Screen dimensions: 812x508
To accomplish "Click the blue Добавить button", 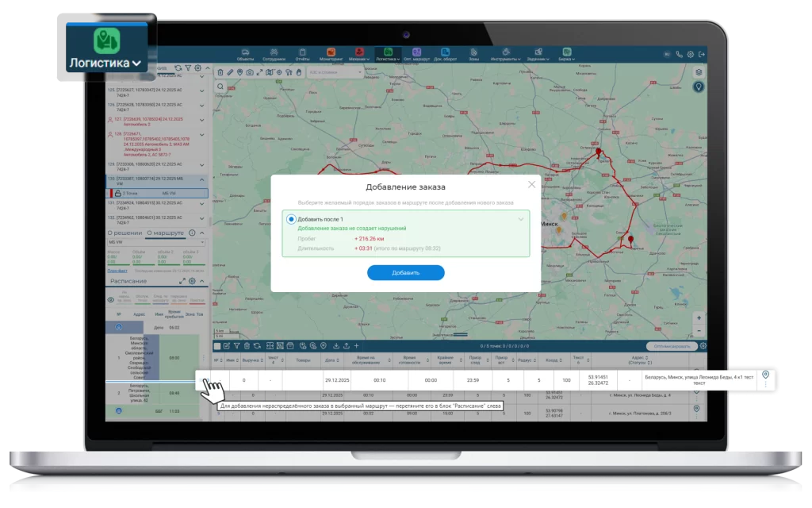I will [405, 272].
